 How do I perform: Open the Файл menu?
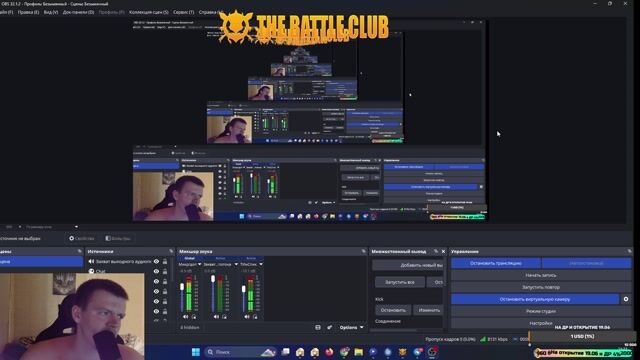(x=7, y=12)
